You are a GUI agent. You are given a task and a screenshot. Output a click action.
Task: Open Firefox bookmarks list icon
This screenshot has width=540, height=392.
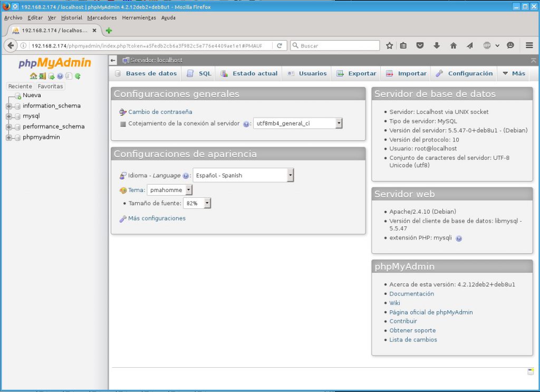pos(403,45)
